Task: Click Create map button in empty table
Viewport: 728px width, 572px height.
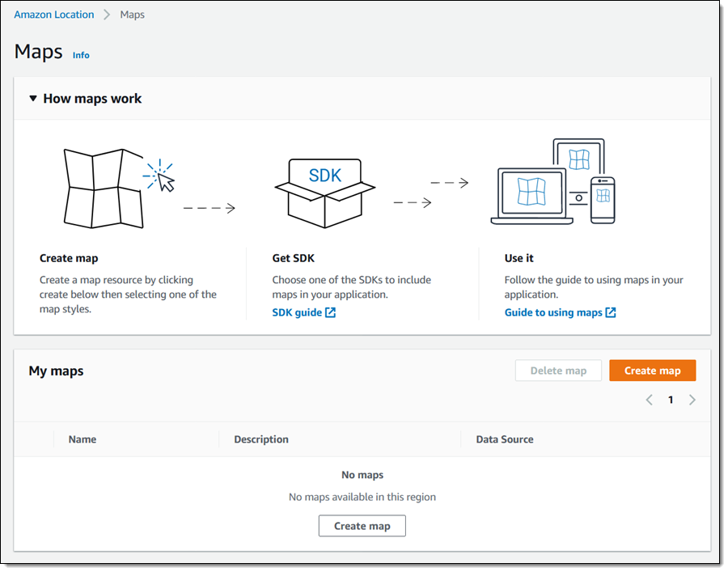Action: click(x=362, y=526)
